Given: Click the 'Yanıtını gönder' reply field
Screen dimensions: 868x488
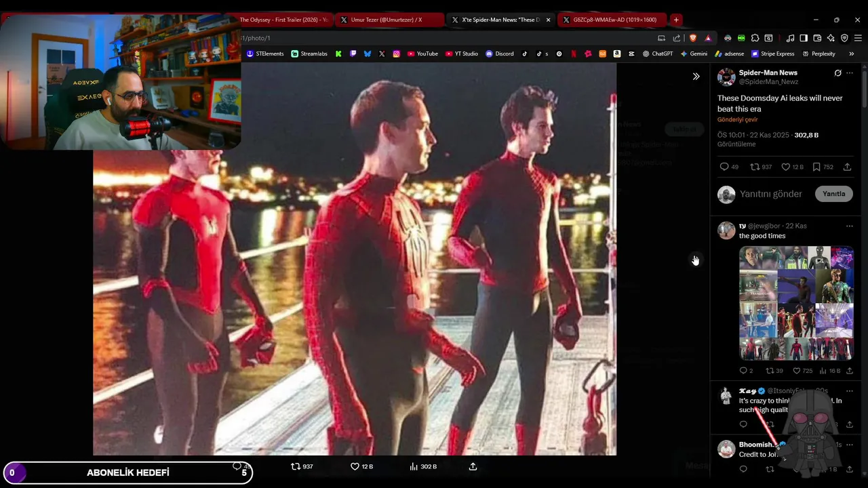Looking at the screenshot, I should click(771, 194).
